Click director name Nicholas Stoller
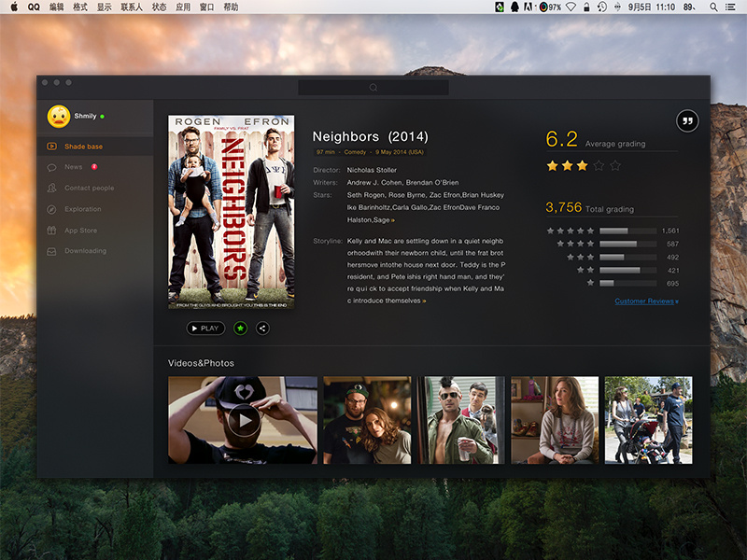The height and width of the screenshot is (560, 747). [x=372, y=170]
